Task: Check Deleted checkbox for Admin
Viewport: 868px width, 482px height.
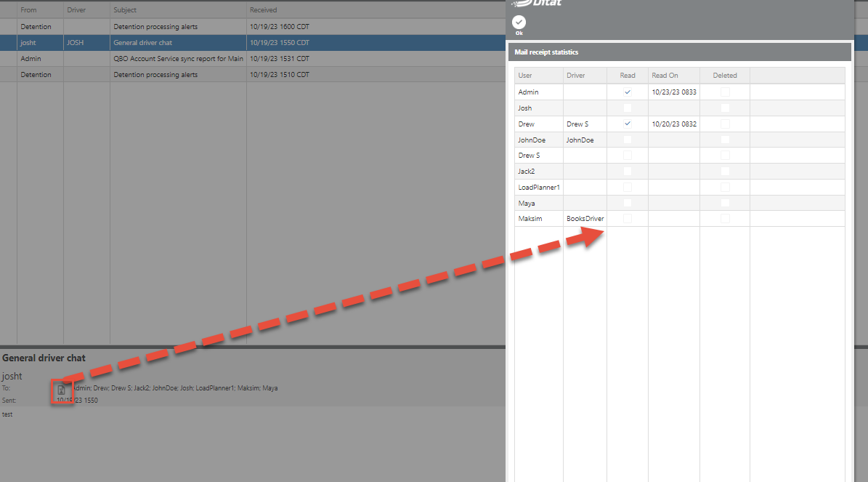Action: click(x=725, y=92)
